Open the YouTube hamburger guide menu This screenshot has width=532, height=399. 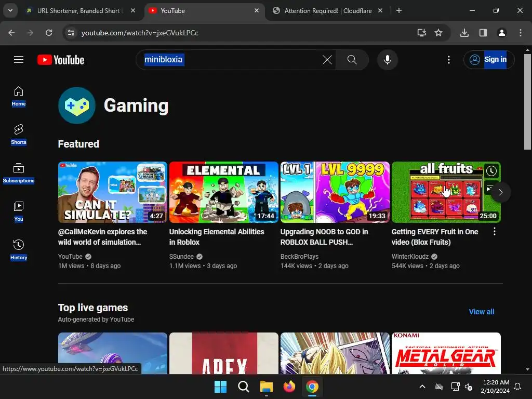(19, 60)
